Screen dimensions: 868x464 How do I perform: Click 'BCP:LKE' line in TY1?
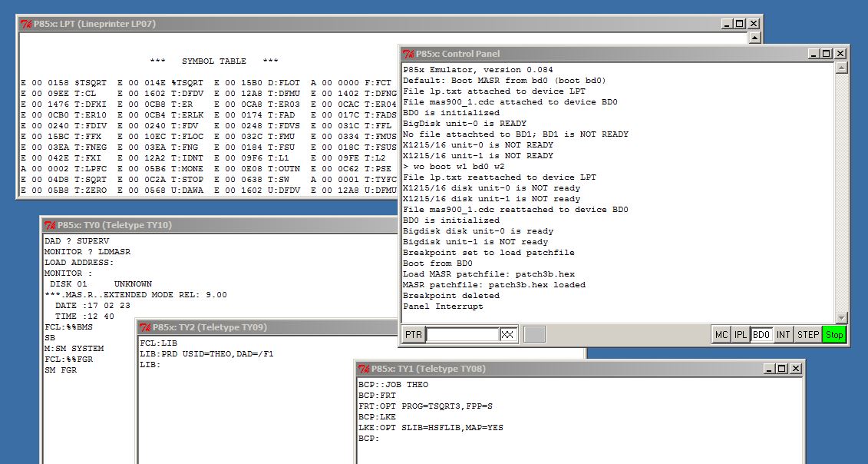377,417
